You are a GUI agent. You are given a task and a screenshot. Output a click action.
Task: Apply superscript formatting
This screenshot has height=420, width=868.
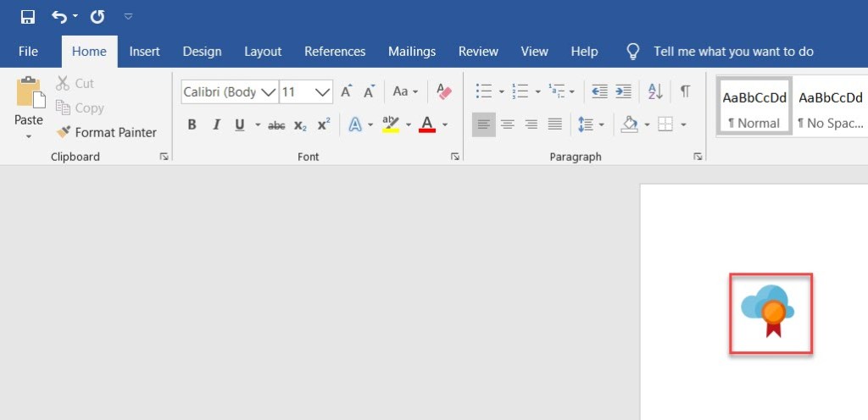click(x=323, y=125)
